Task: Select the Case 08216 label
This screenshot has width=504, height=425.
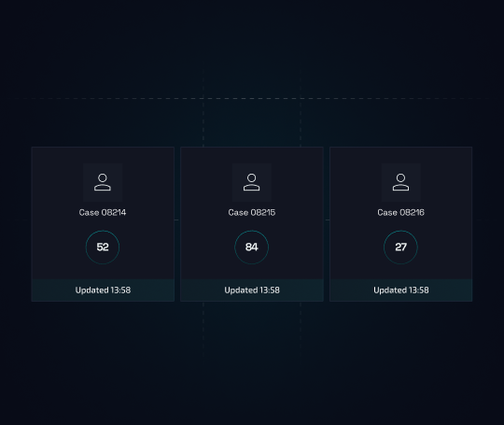Action: [x=400, y=212]
